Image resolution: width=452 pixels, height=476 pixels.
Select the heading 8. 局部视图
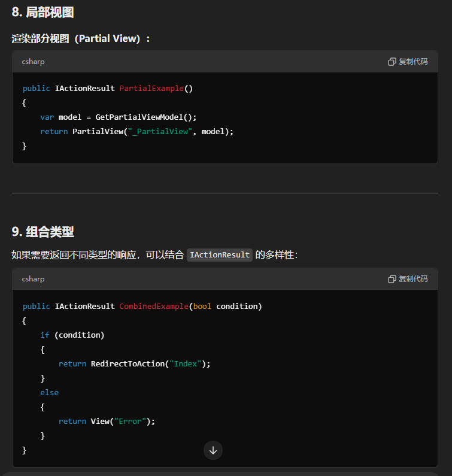[x=43, y=12]
